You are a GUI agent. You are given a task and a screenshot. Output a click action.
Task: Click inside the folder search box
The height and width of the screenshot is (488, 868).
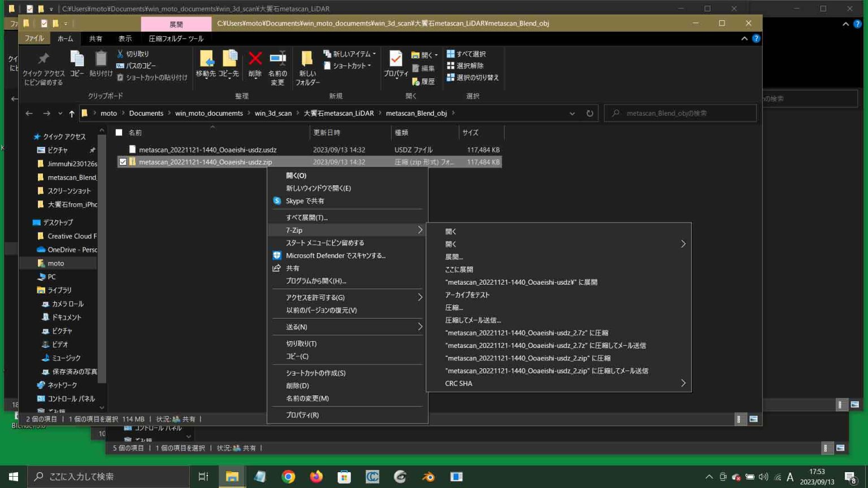click(678, 113)
